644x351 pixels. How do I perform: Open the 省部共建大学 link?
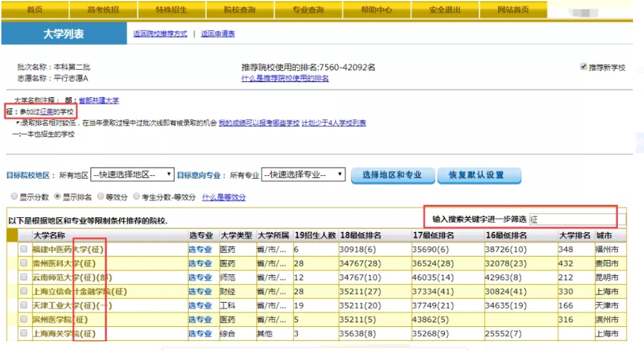99,100
